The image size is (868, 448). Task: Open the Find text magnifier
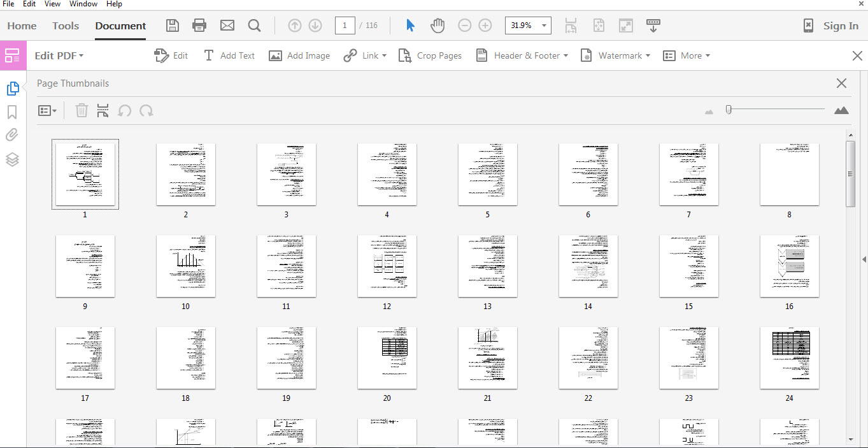(254, 25)
